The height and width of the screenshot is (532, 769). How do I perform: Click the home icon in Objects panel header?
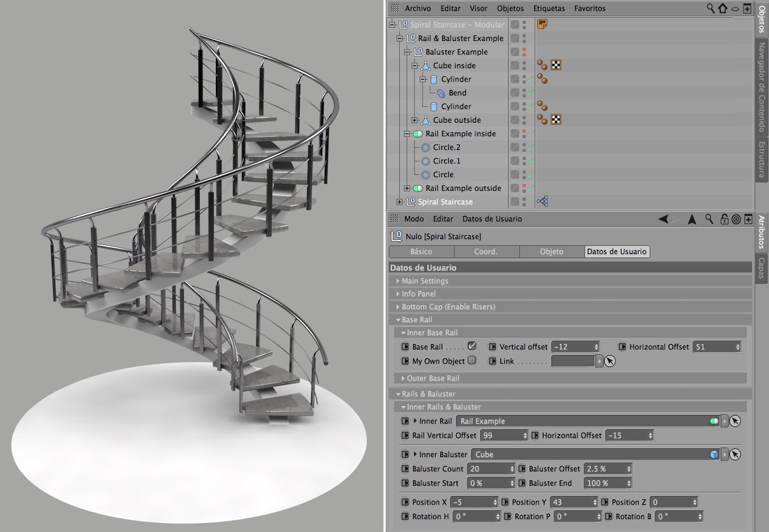(x=723, y=9)
